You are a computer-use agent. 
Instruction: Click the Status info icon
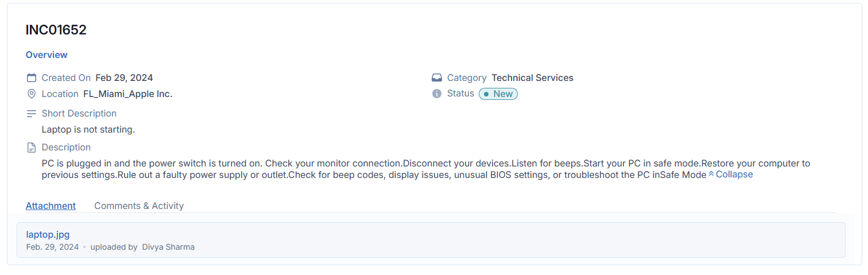(x=437, y=94)
